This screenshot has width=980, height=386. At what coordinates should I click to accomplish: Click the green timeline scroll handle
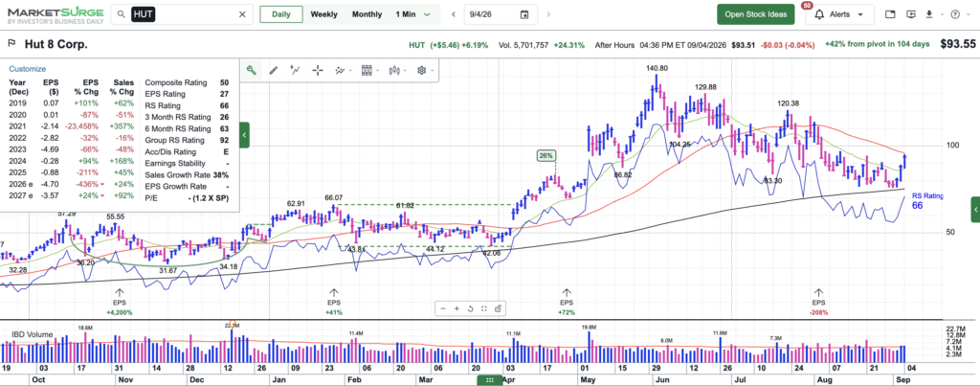pos(489,379)
